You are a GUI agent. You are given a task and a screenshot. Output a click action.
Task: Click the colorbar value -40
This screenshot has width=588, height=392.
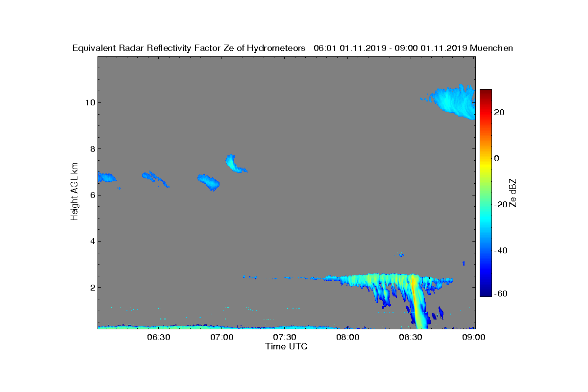click(500, 251)
